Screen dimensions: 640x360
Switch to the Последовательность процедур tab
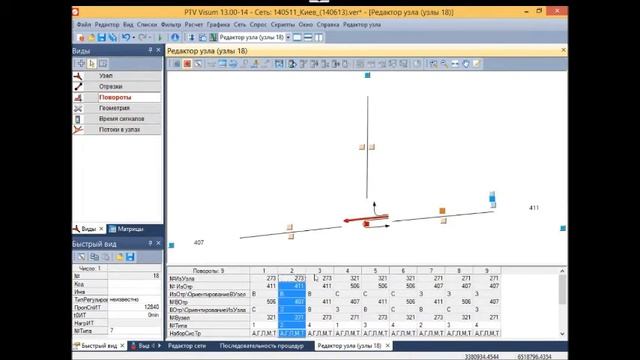click(262, 346)
